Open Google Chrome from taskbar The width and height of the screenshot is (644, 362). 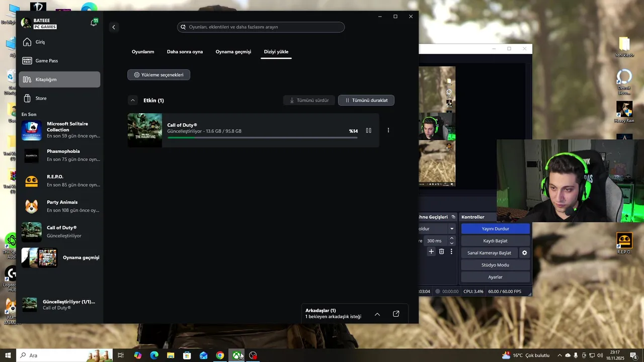tap(220, 355)
